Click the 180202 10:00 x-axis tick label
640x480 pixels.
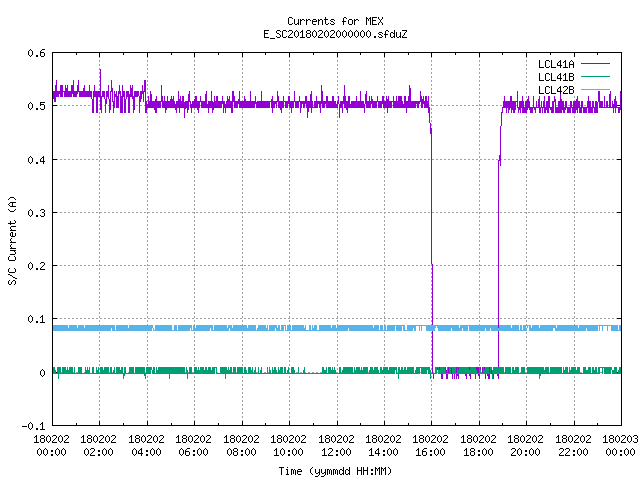pos(288,446)
